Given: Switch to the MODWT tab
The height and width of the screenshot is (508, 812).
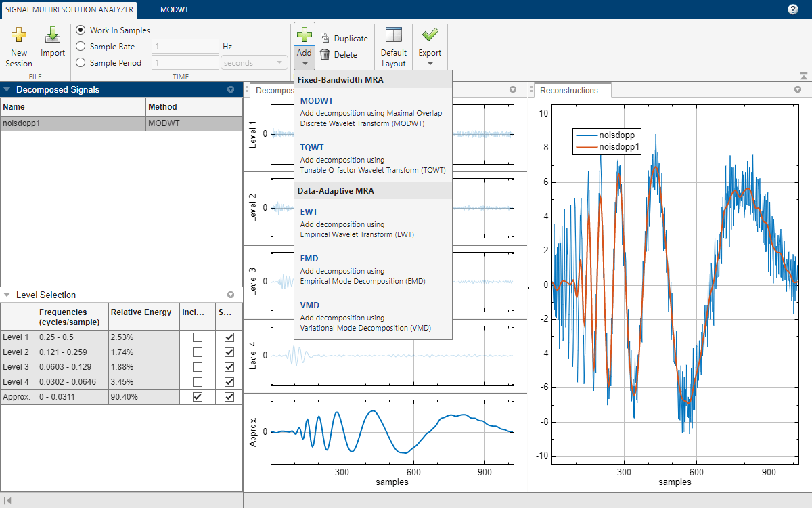Looking at the screenshot, I should click(x=174, y=10).
